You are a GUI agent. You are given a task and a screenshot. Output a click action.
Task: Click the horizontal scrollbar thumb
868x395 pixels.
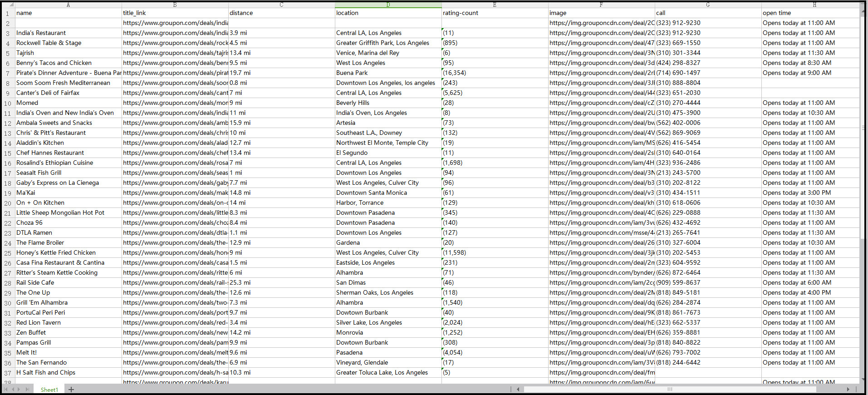[670, 389]
